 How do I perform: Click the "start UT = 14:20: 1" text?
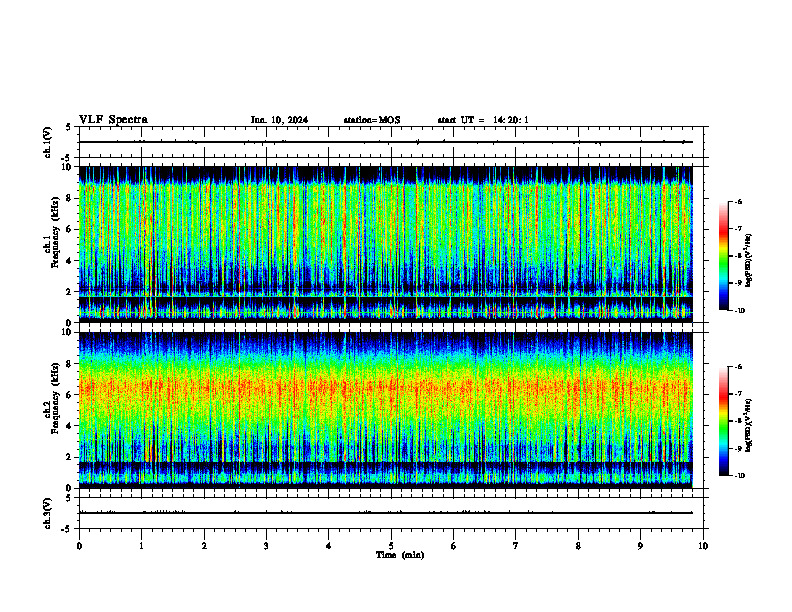[x=483, y=120]
